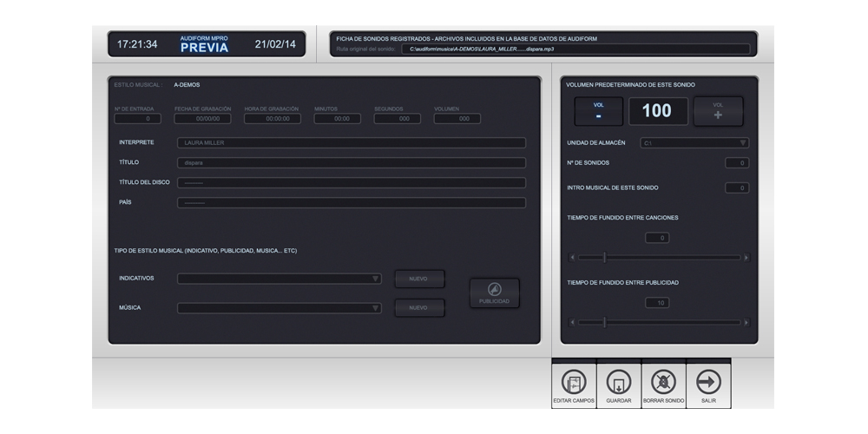Screen dimensions: 868x434
Task: Click the clock showing 17:21:34
Action: tap(137, 44)
